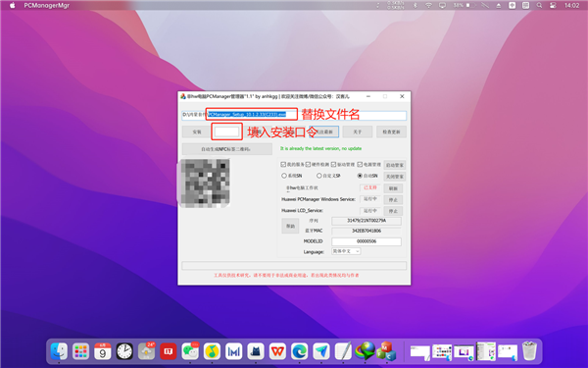Click the 检查更新 button

coord(391,131)
